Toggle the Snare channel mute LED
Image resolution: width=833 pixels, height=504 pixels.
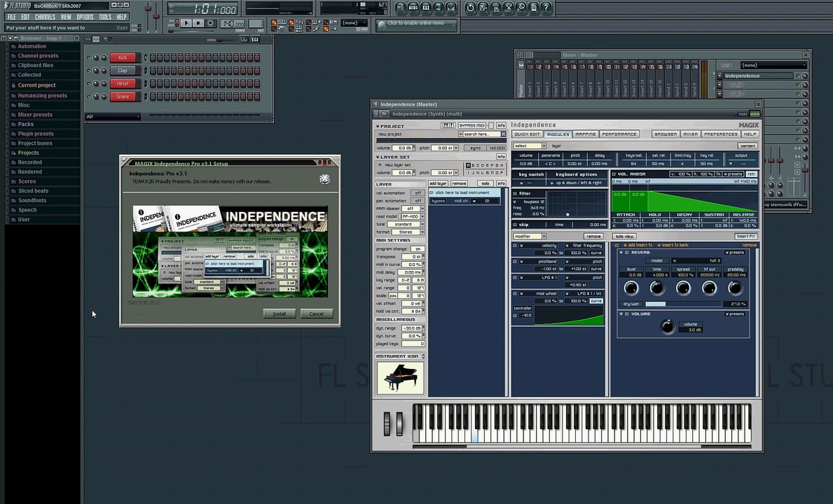tap(89, 97)
